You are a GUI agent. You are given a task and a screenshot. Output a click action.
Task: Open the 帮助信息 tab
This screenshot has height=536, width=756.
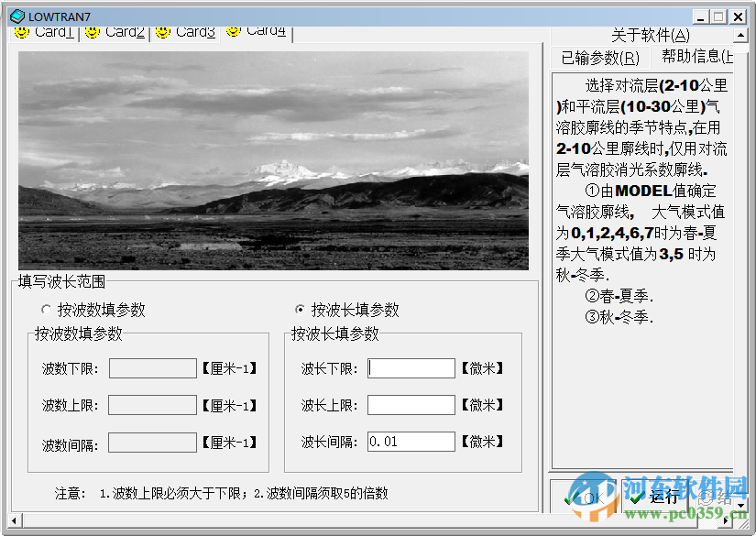pos(695,56)
